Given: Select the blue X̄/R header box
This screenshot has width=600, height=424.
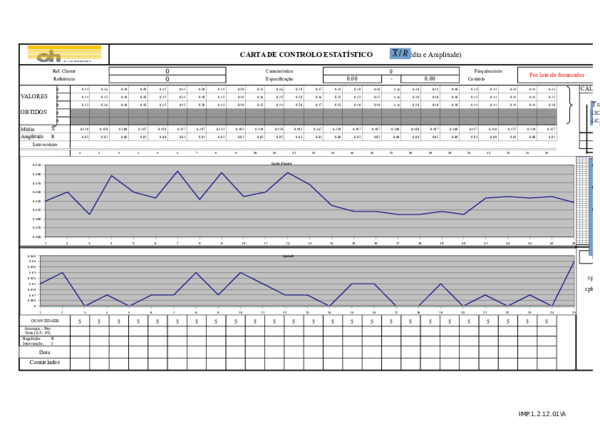Looking at the screenshot, I should 400,53.
